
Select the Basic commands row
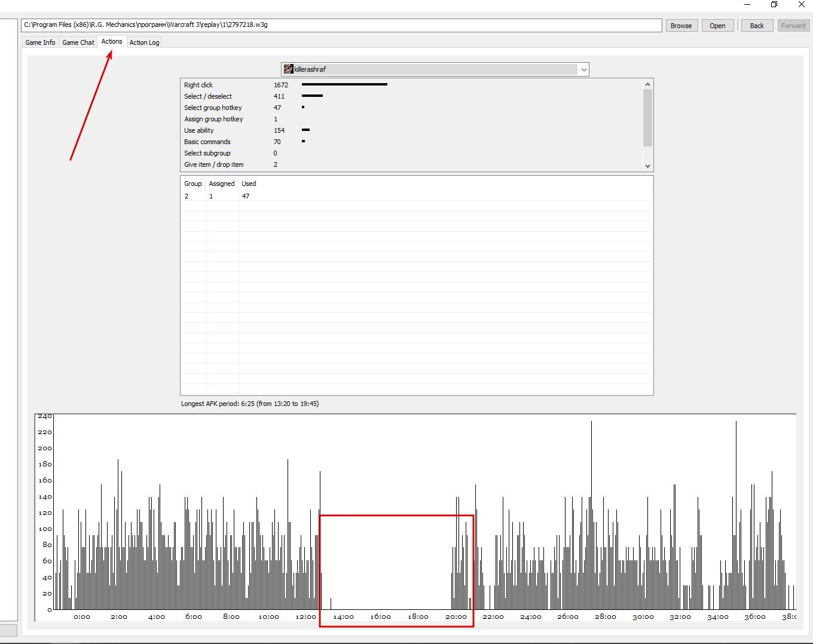click(x=411, y=142)
